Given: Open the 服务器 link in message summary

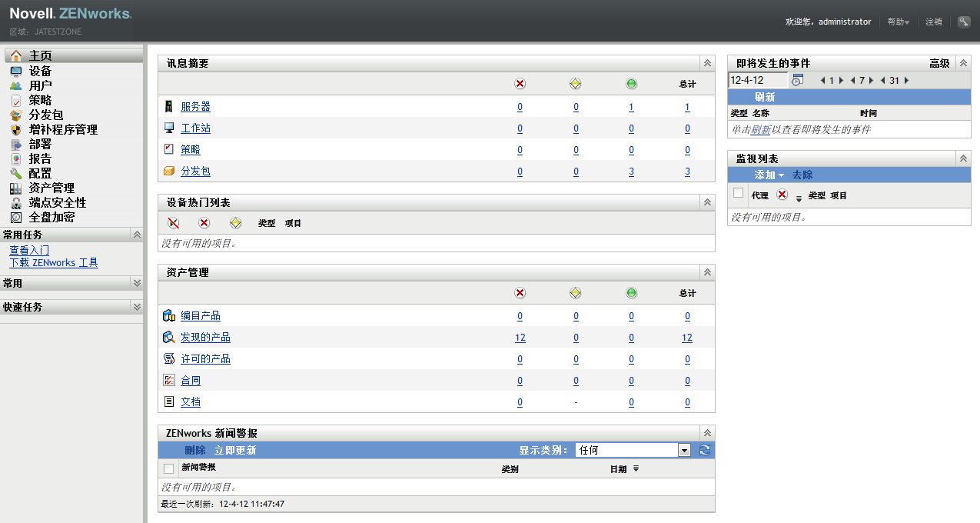Looking at the screenshot, I should 195,107.
